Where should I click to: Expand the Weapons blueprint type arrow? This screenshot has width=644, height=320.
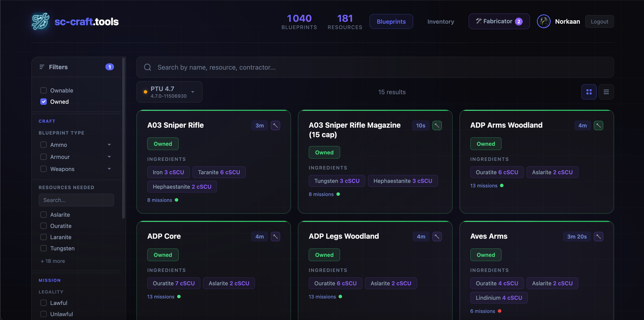(109, 169)
